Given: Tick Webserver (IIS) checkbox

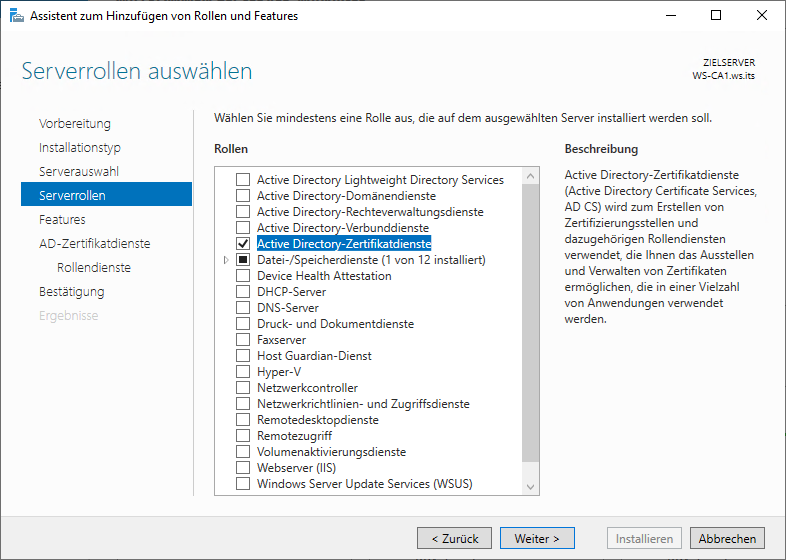Looking at the screenshot, I should point(243,468).
